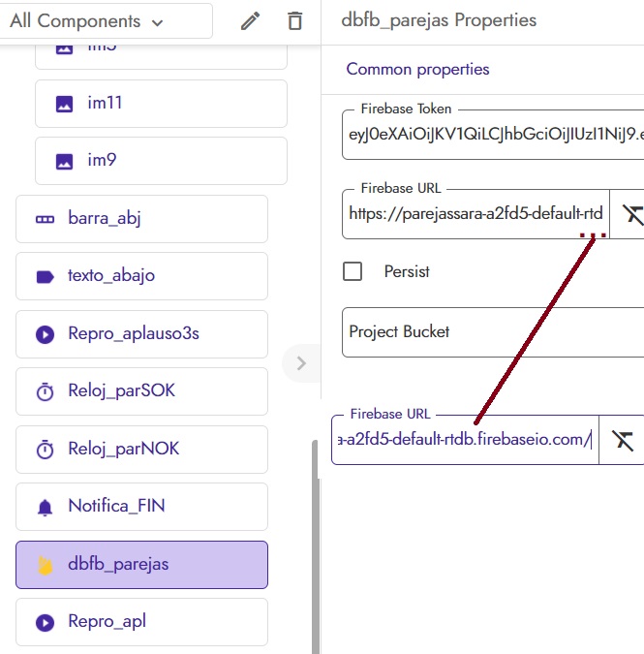644x654 pixels.
Task: Expand the Common properties section
Action: (417, 69)
